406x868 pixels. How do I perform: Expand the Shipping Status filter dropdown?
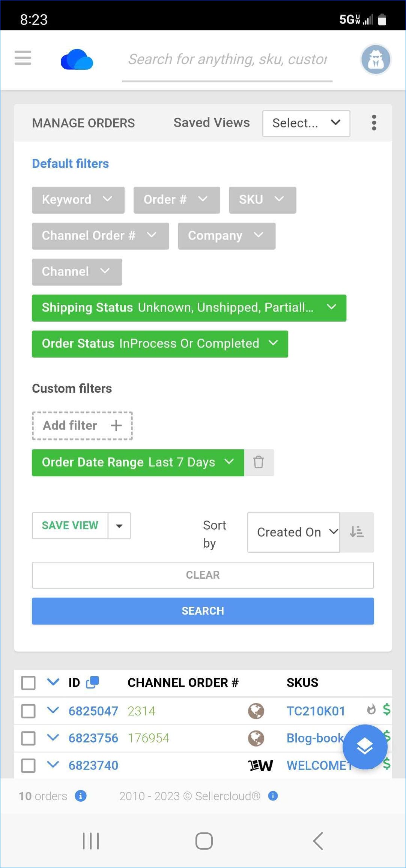(189, 308)
